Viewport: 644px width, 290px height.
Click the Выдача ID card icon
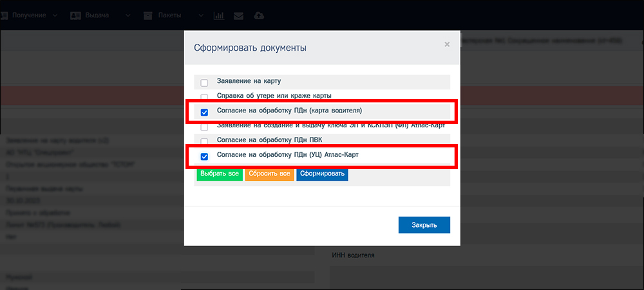click(x=75, y=15)
